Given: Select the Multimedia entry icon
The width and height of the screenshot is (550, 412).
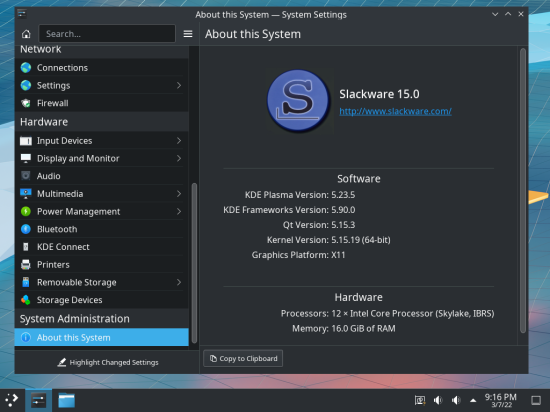Looking at the screenshot, I should click(x=26, y=194).
